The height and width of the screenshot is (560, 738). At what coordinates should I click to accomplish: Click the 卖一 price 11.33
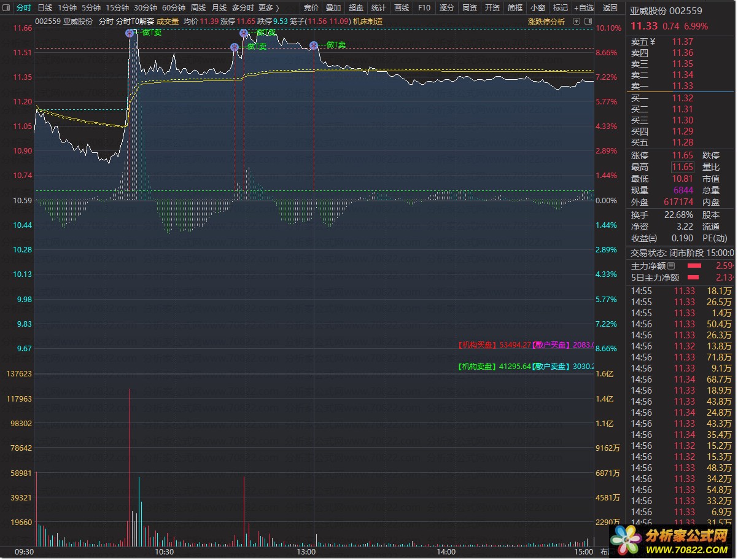point(683,86)
